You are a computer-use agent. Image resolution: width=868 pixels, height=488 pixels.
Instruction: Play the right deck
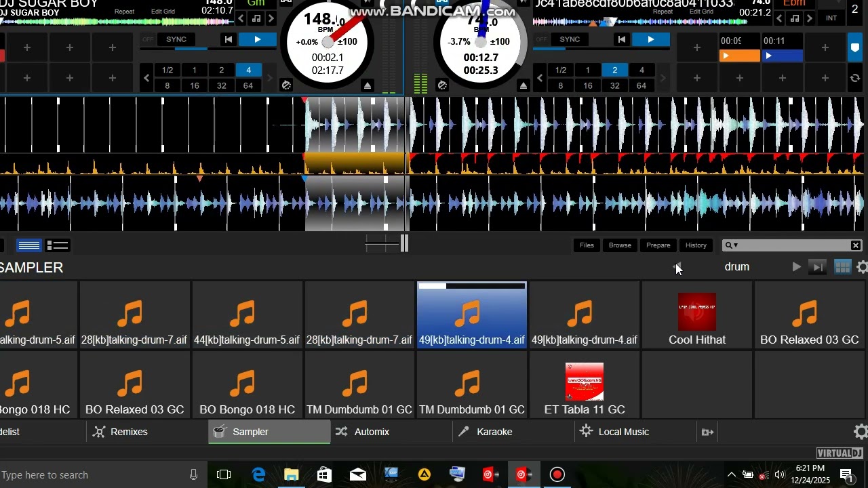point(650,40)
